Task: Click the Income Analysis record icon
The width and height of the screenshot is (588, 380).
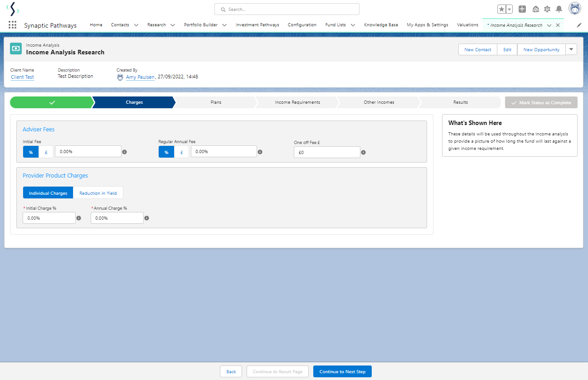Action: [x=16, y=49]
